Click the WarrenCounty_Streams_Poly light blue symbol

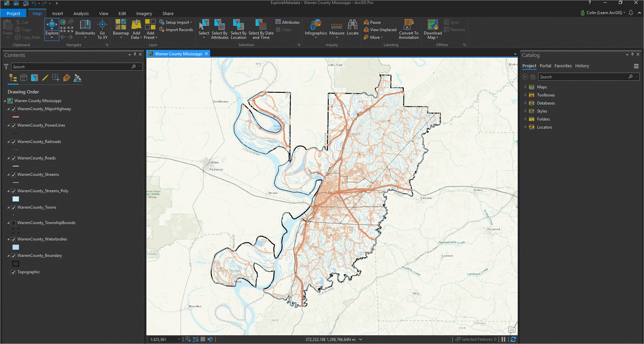point(16,199)
